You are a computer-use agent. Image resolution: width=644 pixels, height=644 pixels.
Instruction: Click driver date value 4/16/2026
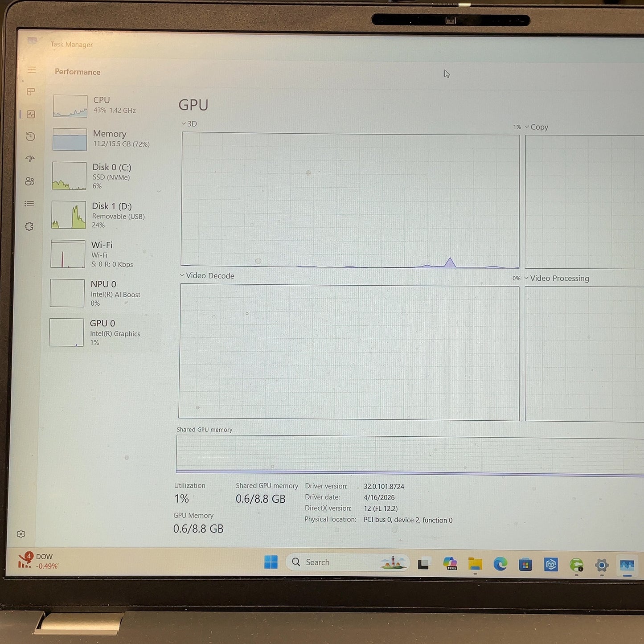point(379,497)
